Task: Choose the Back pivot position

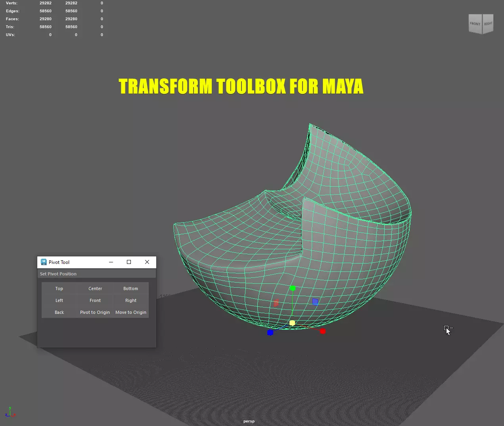Action: pos(59,312)
